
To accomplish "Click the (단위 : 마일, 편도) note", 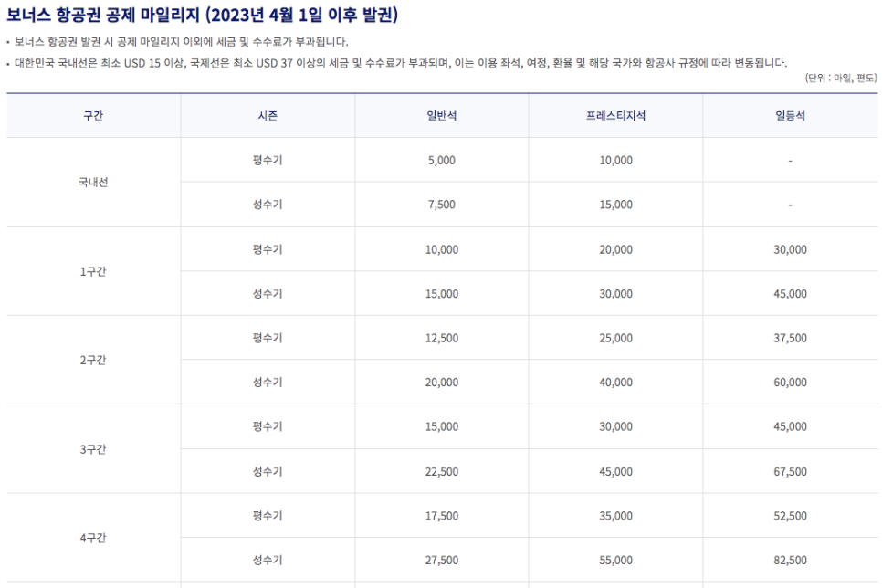I will click(x=840, y=79).
